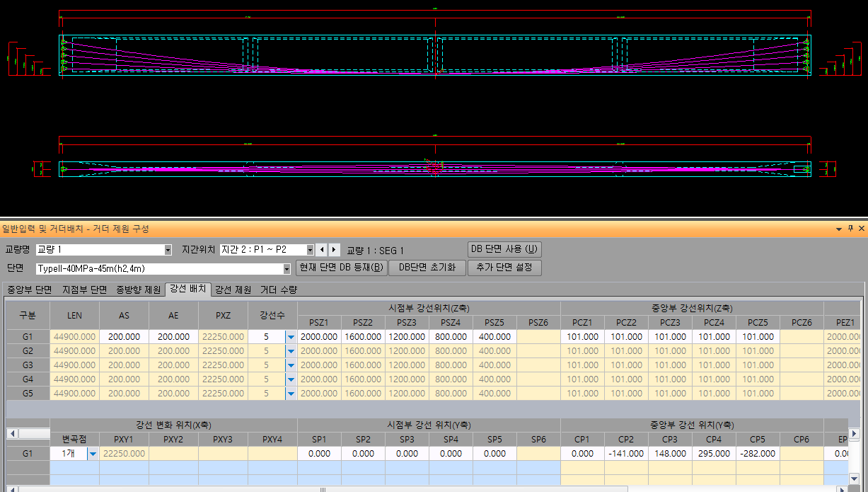Click 현재 단면 DB 등재(B) button

point(342,268)
